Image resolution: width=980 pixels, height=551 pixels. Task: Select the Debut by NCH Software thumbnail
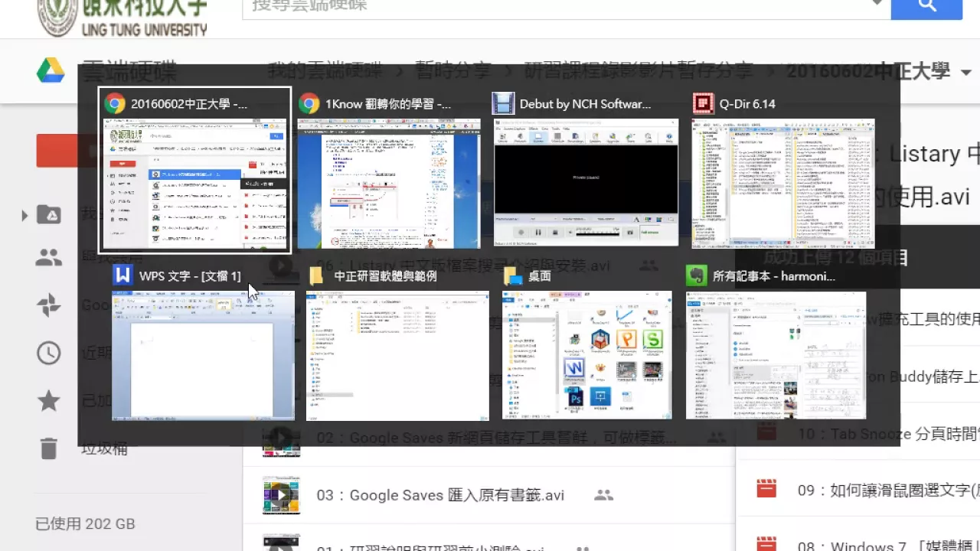click(x=586, y=184)
